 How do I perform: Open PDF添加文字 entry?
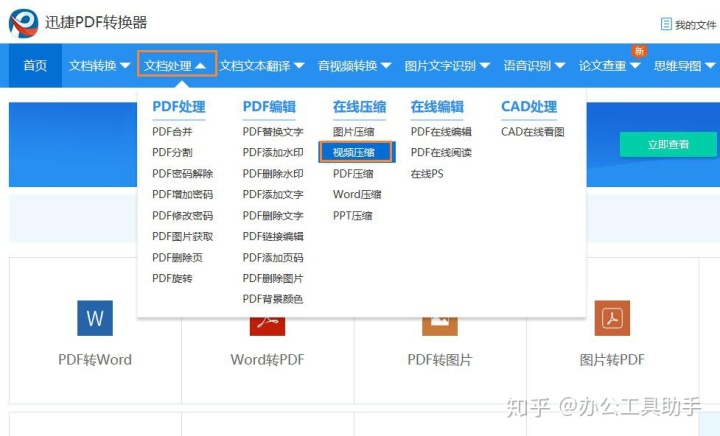pyautogui.click(x=273, y=195)
